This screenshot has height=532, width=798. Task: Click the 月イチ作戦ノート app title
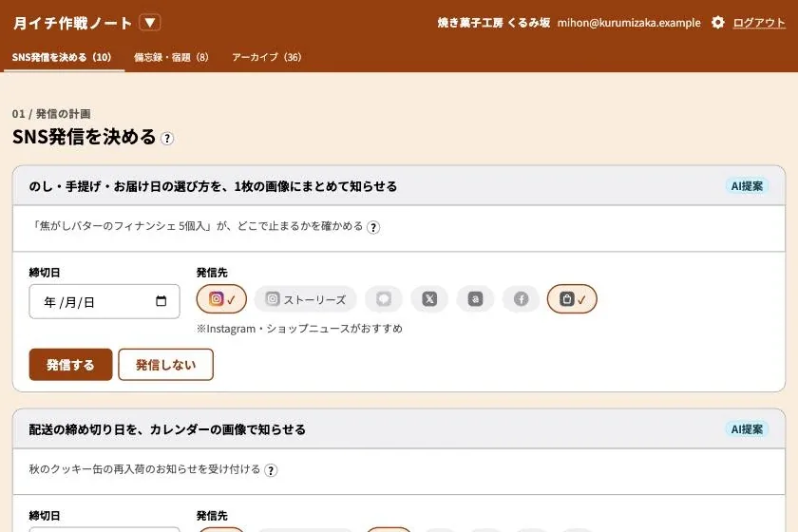click(73, 23)
